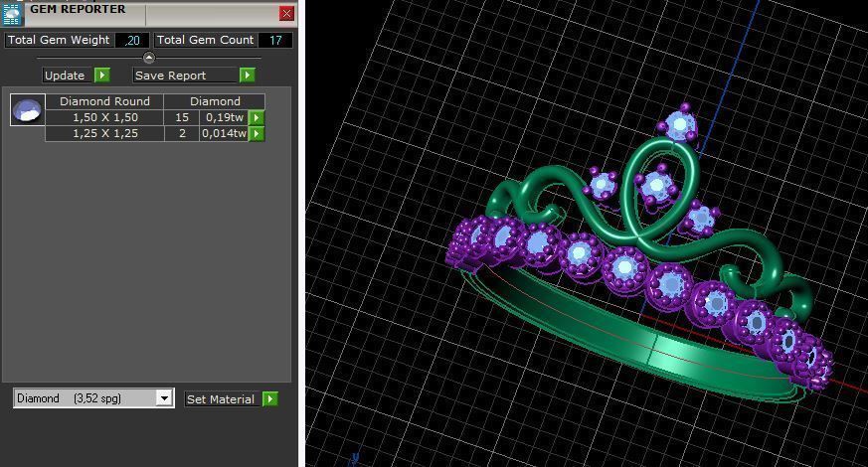
Task: Click the green arrow next to Update
Action: pos(102,76)
